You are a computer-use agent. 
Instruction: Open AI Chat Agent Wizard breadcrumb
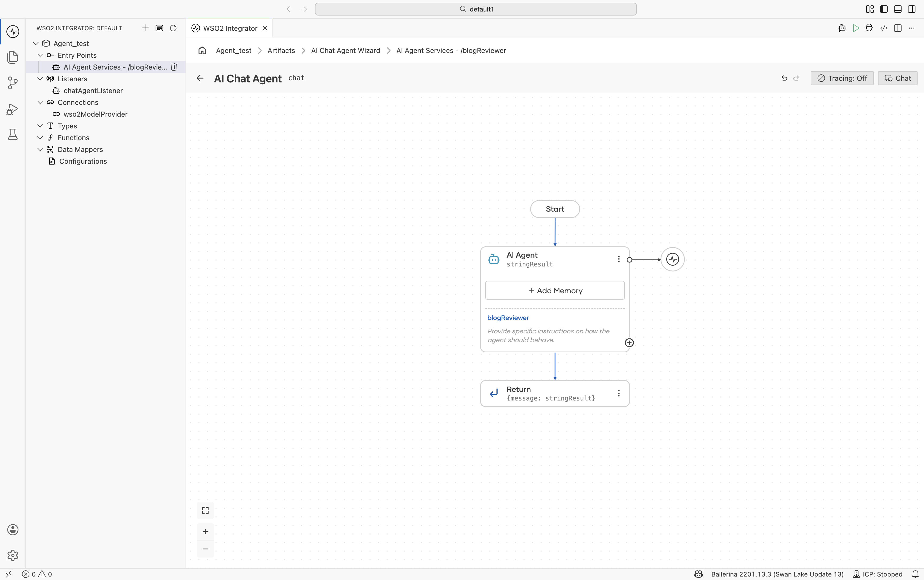pyautogui.click(x=346, y=51)
